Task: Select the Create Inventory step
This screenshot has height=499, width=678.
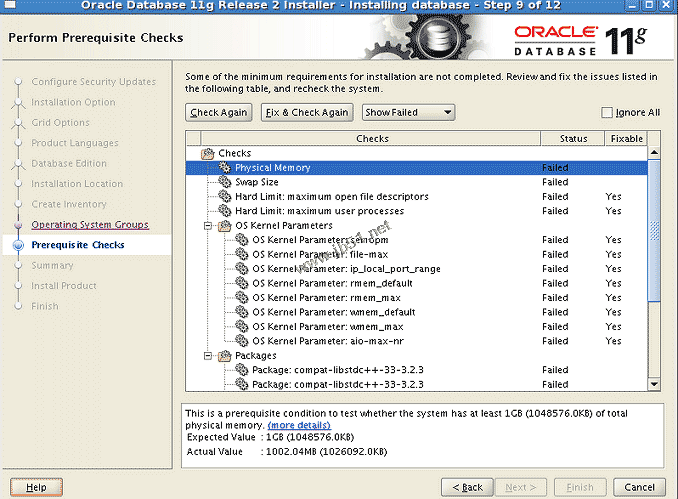Action: click(x=69, y=204)
